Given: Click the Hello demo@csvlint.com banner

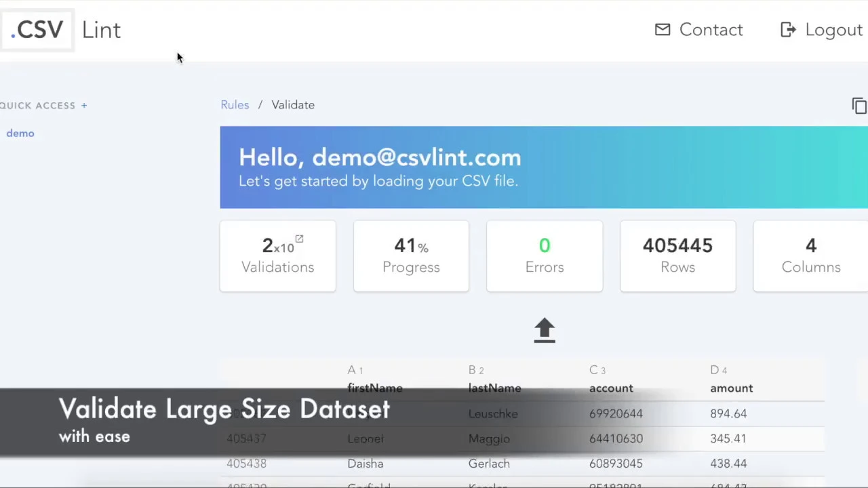Looking at the screenshot, I should [544, 167].
